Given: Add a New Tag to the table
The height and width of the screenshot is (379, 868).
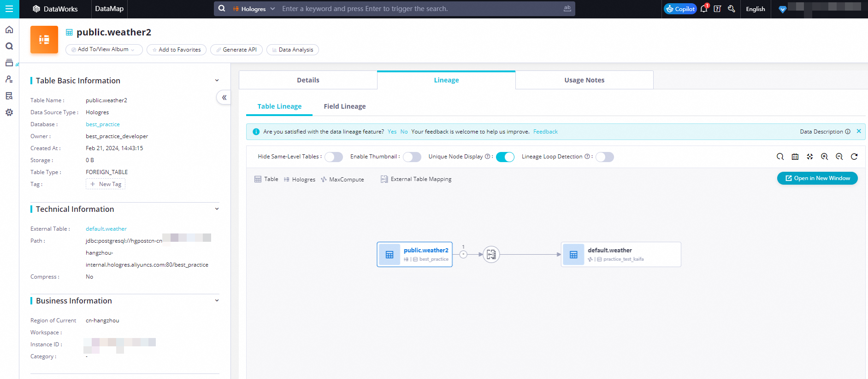Looking at the screenshot, I should (x=106, y=184).
